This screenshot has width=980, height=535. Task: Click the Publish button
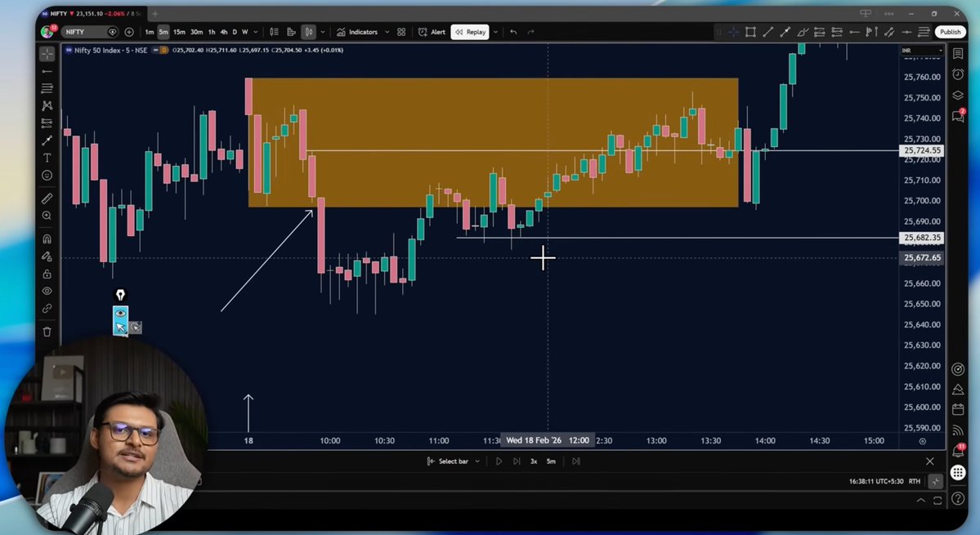950,32
